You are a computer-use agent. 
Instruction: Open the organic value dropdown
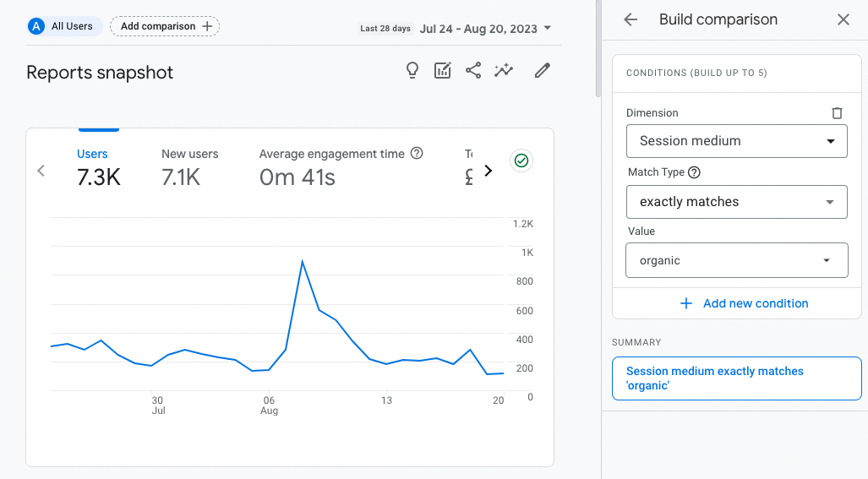736,260
